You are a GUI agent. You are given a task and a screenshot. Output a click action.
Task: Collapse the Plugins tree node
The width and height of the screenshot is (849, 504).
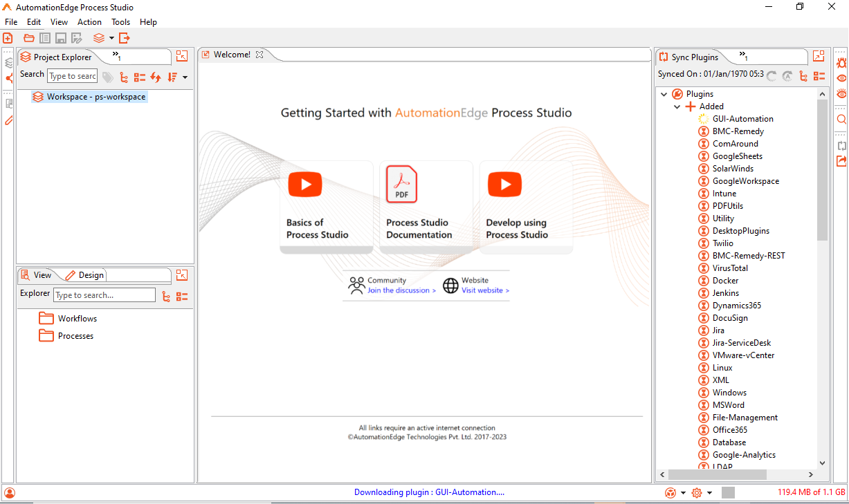[x=664, y=94]
